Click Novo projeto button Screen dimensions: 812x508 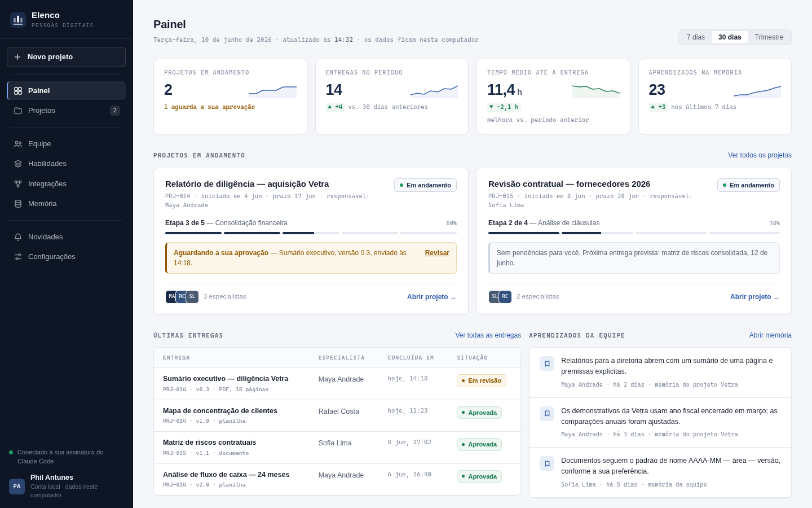(66, 57)
